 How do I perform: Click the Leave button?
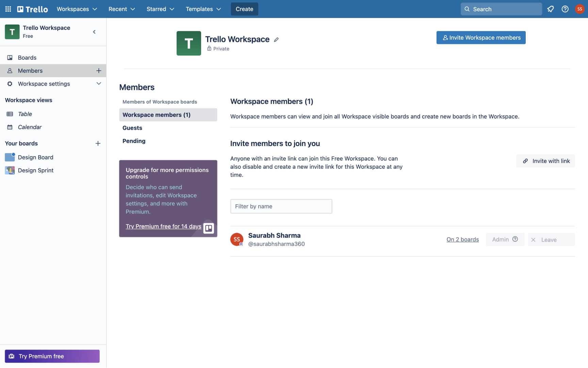tap(551, 240)
